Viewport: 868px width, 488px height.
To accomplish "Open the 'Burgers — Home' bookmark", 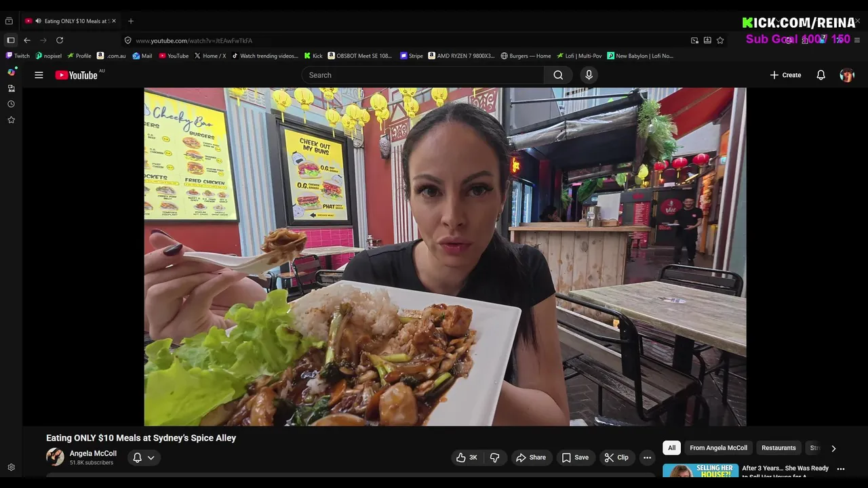I will pyautogui.click(x=526, y=56).
